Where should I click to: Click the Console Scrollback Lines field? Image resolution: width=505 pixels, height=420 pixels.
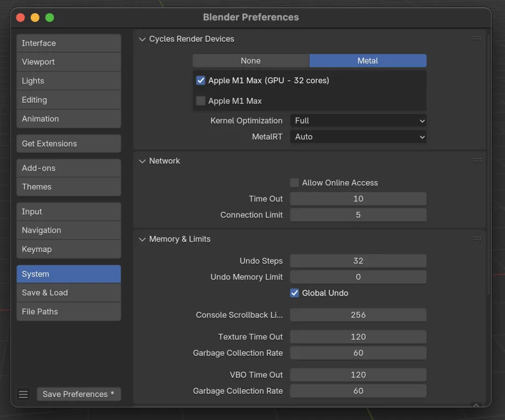(358, 315)
